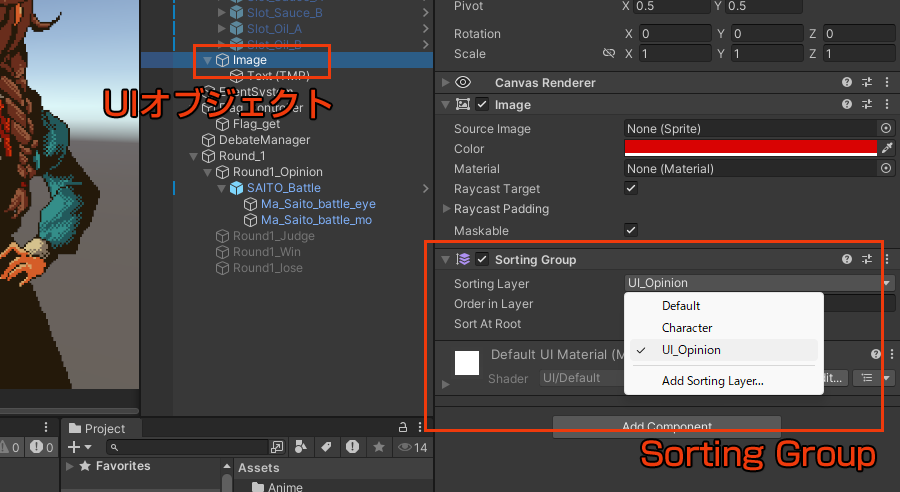The height and width of the screenshot is (492, 900).
Task: Open Source Image object picker
Action: pyautogui.click(x=885, y=129)
